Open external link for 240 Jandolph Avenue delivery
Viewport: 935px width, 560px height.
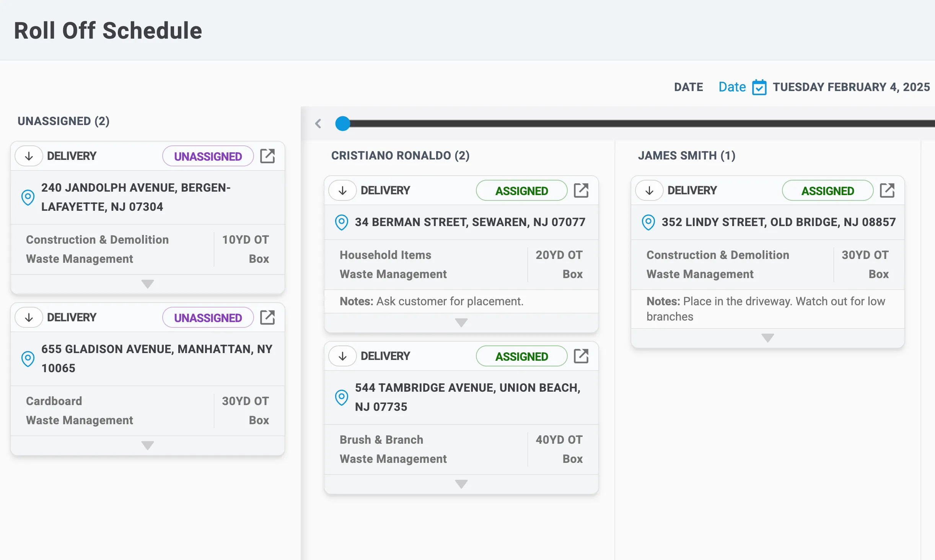pos(267,156)
